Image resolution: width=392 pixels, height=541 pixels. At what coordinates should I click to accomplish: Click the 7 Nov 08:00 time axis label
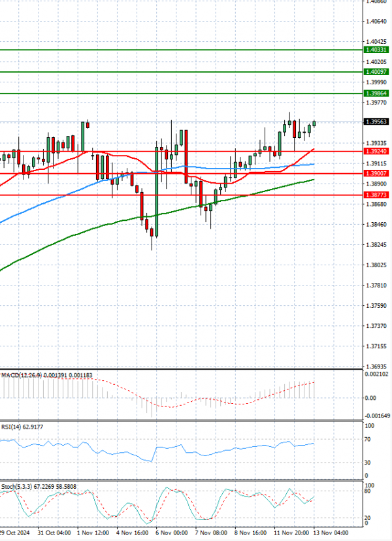211,533
